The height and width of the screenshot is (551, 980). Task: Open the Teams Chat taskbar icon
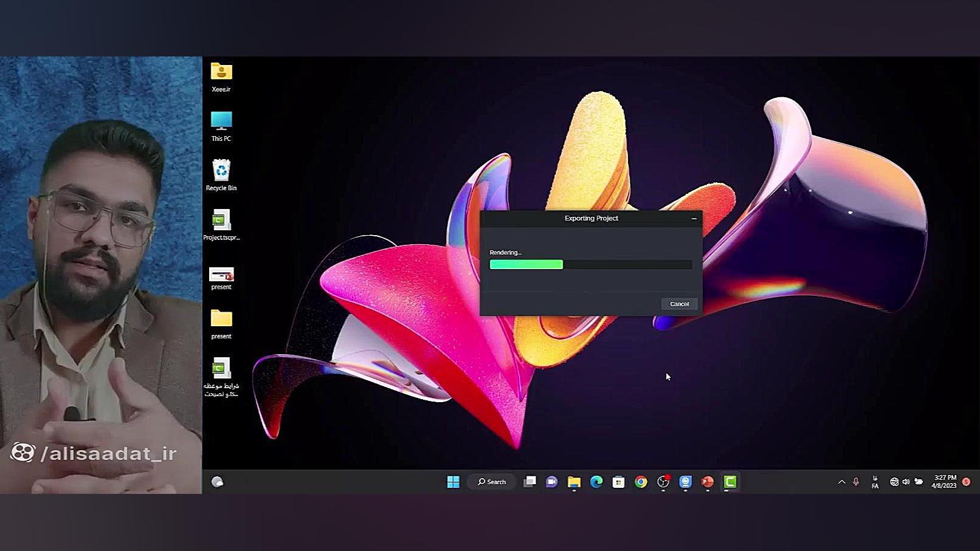551,482
